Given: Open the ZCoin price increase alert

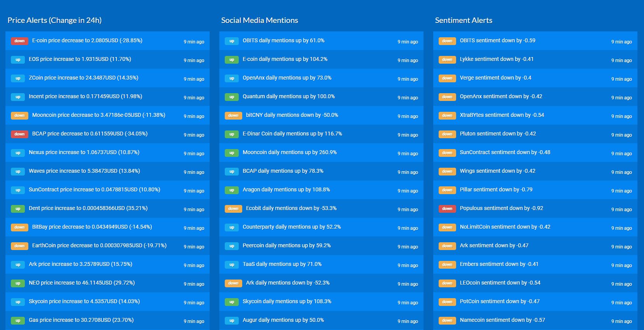Looking at the screenshot, I should pyautogui.click(x=108, y=78).
